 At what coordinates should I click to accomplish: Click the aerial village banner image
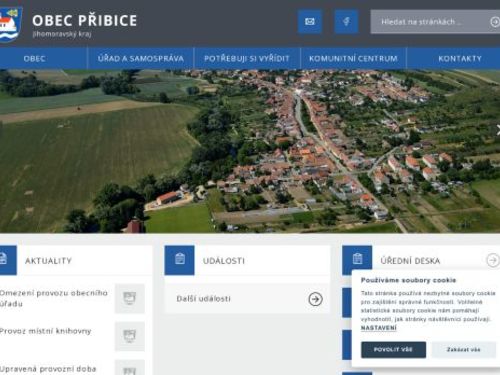tap(250, 151)
